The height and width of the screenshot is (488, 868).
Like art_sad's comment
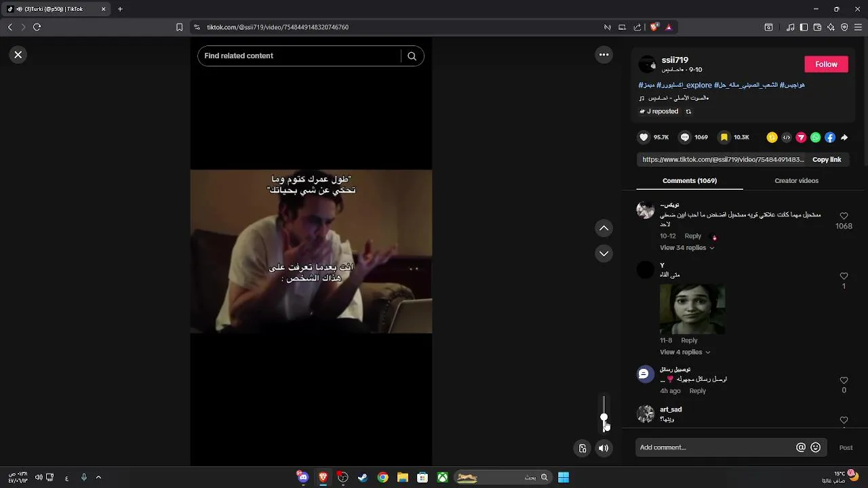tap(844, 420)
